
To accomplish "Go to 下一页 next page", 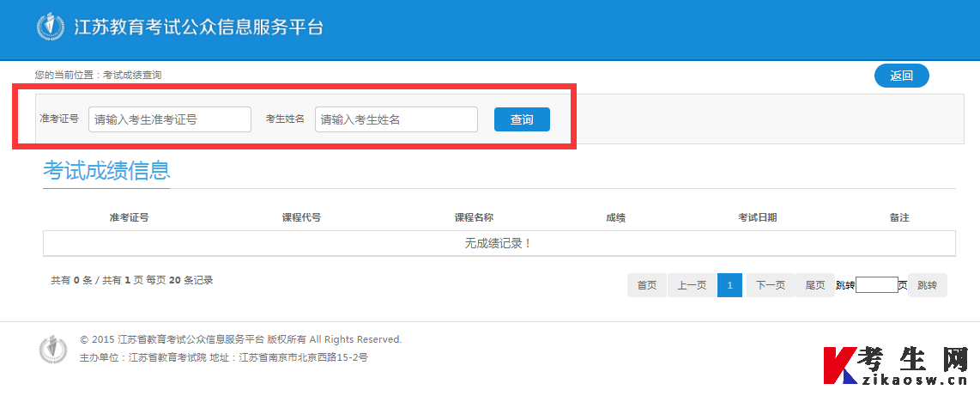I will [771, 285].
